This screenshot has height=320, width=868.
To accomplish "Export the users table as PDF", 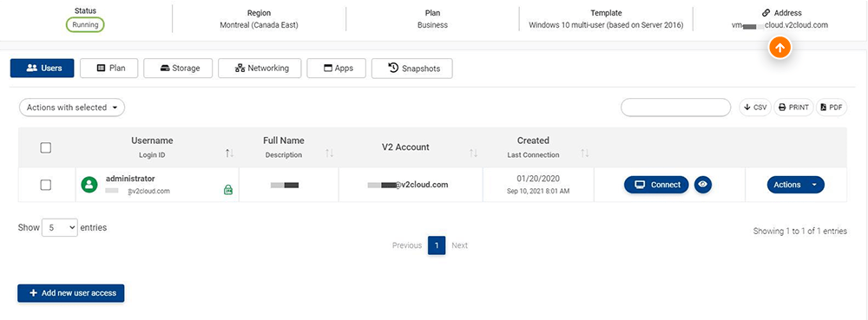I will (832, 108).
